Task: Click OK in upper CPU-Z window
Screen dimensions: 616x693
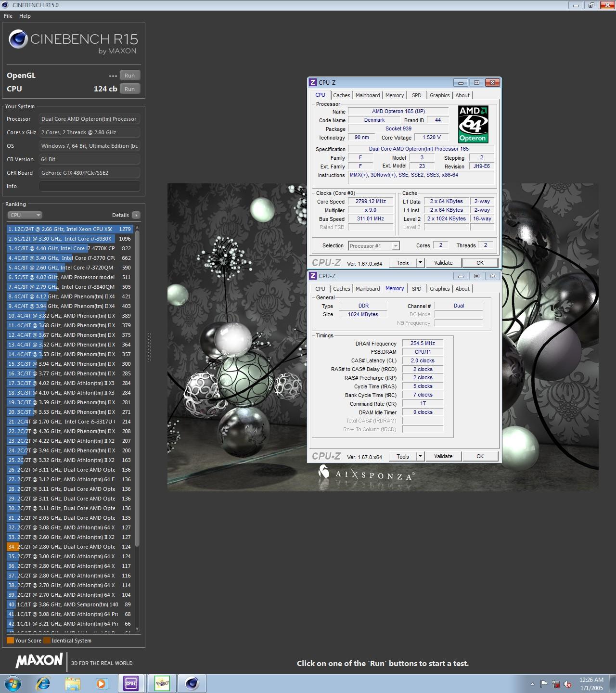Action: pos(480,263)
